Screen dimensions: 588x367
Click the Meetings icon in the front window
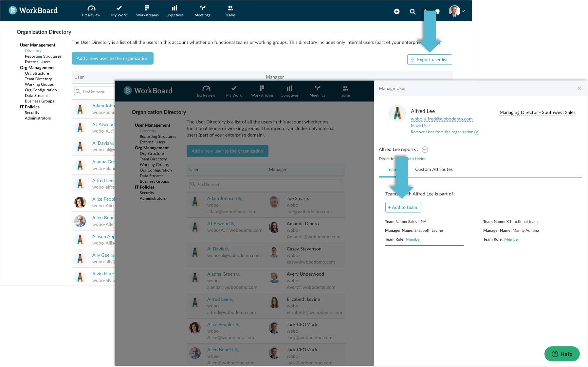(x=317, y=88)
